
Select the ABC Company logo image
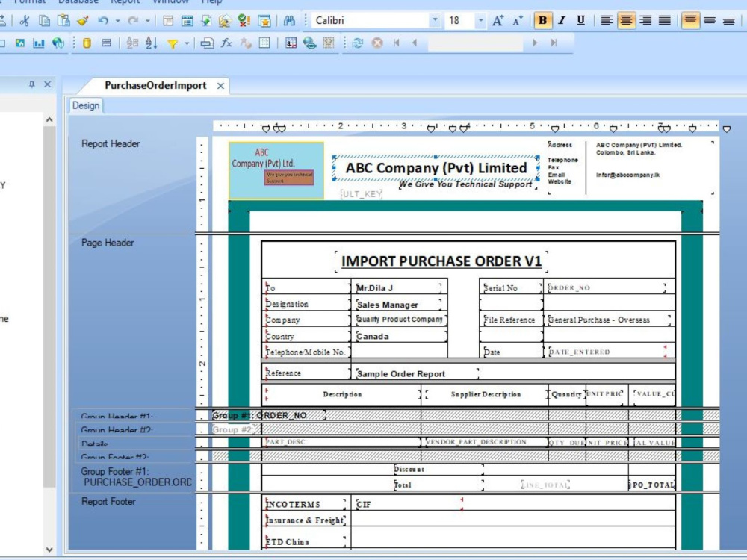[276, 170]
